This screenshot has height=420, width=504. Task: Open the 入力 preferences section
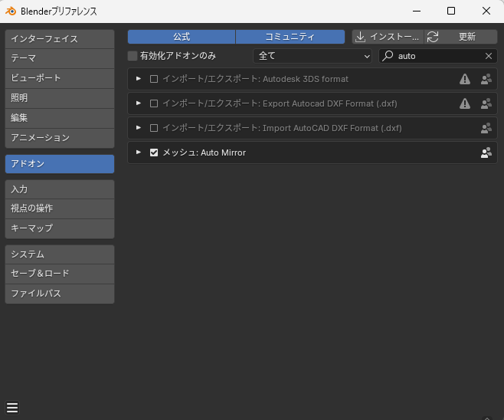[60, 189]
